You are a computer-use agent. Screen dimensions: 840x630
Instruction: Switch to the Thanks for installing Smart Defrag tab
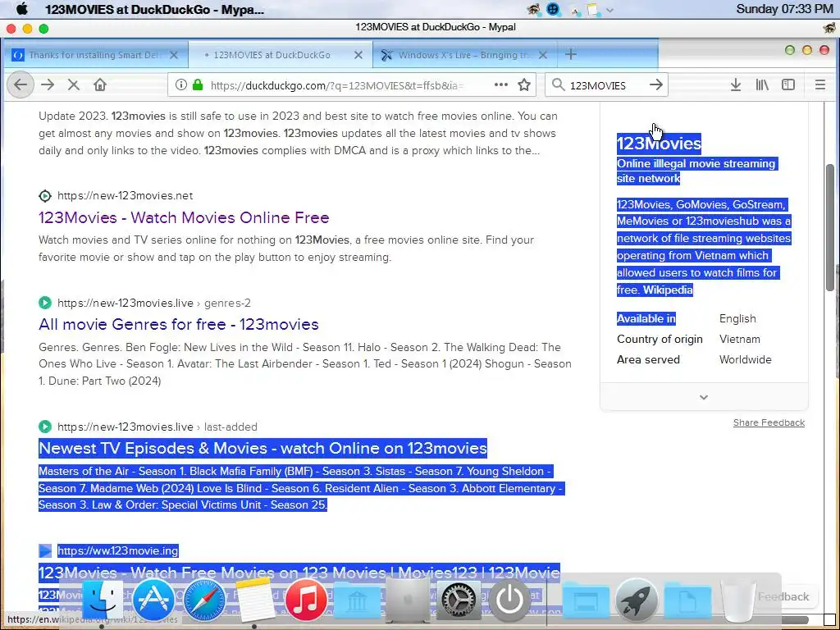[x=96, y=55]
